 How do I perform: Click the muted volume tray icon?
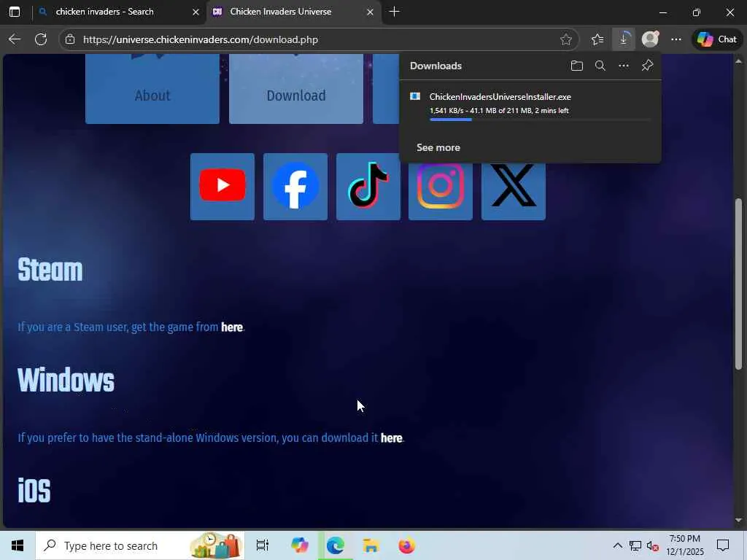pyautogui.click(x=653, y=545)
